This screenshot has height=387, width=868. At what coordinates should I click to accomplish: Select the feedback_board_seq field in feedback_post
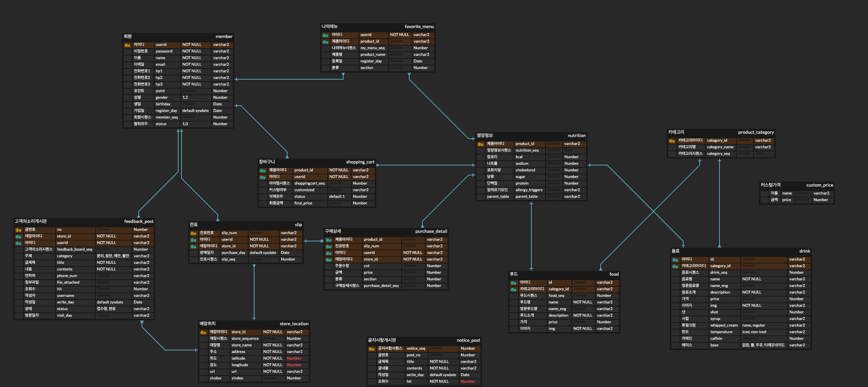click(75, 249)
